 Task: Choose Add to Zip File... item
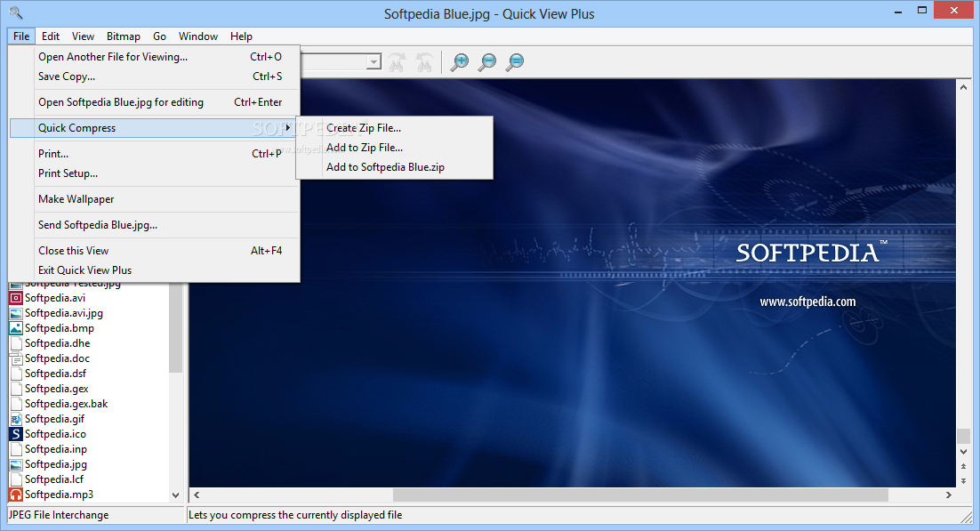pyautogui.click(x=394, y=148)
